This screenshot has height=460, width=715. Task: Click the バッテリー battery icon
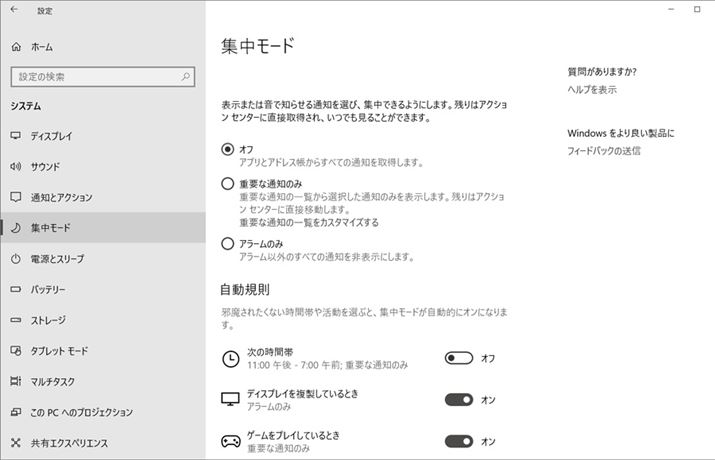click(16, 289)
